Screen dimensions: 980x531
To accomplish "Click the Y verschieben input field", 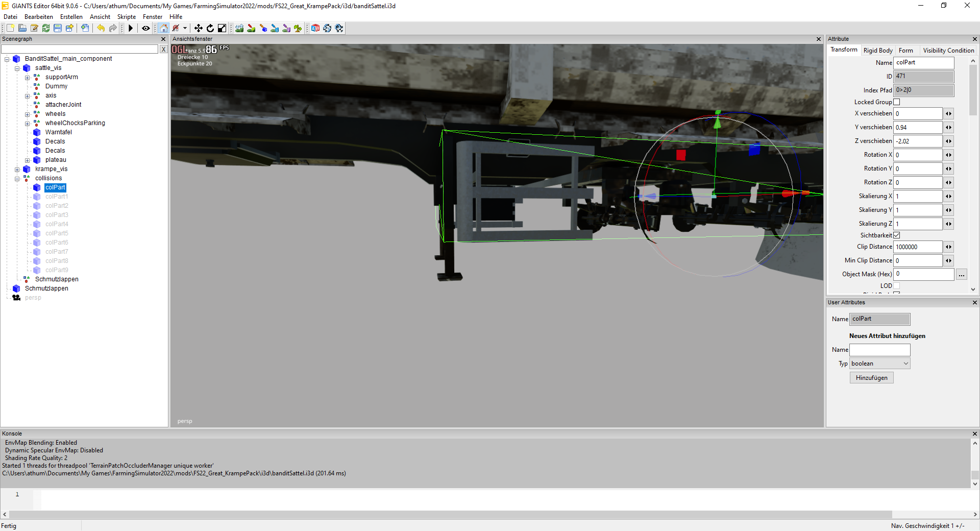I will (x=918, y=128).
